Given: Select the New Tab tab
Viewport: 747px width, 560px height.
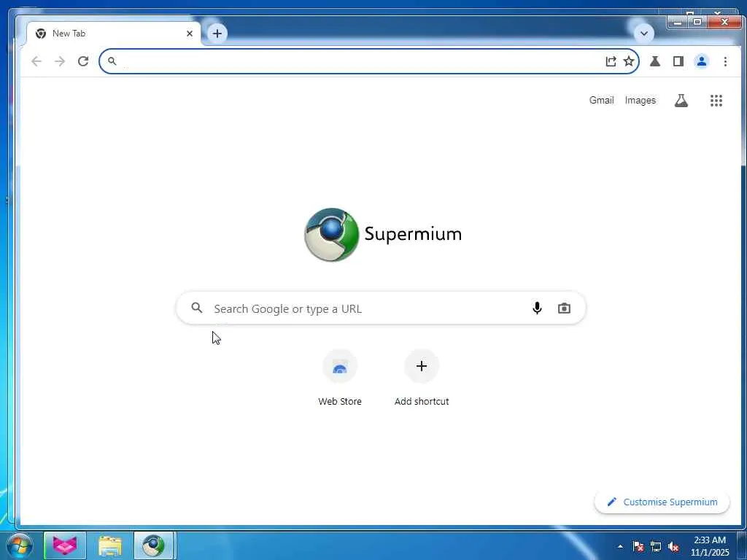Looking at the screenshot, I should click(113, 34).
